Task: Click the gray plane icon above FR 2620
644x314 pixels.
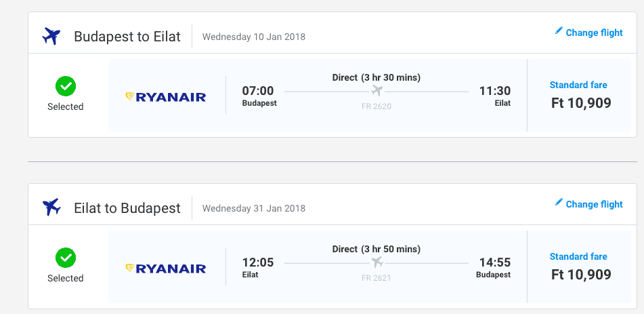Action: 377,90
